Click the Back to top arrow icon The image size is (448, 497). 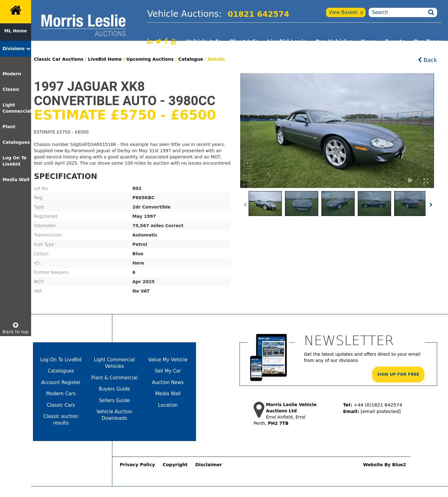pyautogui.click(x=16, y=325)
